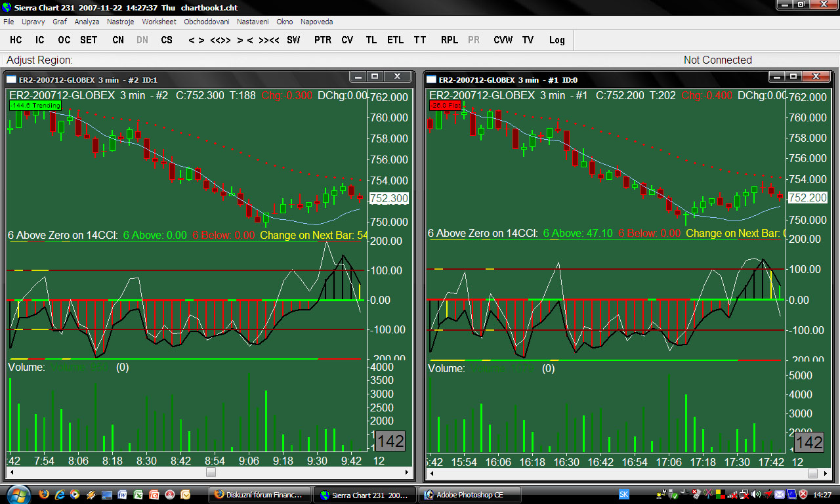Click the '>><<' toolbar button
This screenshot has height=504, width=840.
(x=269, y=40)
